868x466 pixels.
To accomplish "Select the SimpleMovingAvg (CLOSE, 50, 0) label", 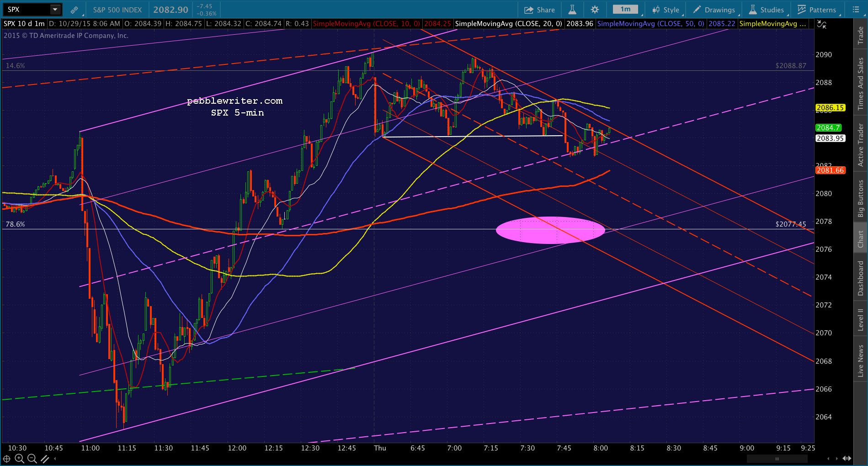I will (650, 24).
